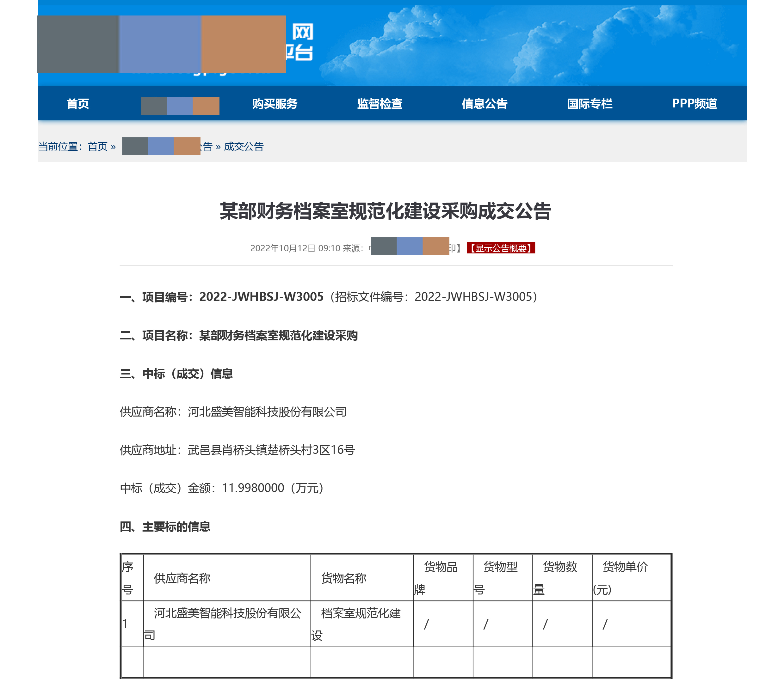This screenshot has height=688, width=784.
Task: Click the 招标文件编号 text in parentheses
Action: pos(436,297)
